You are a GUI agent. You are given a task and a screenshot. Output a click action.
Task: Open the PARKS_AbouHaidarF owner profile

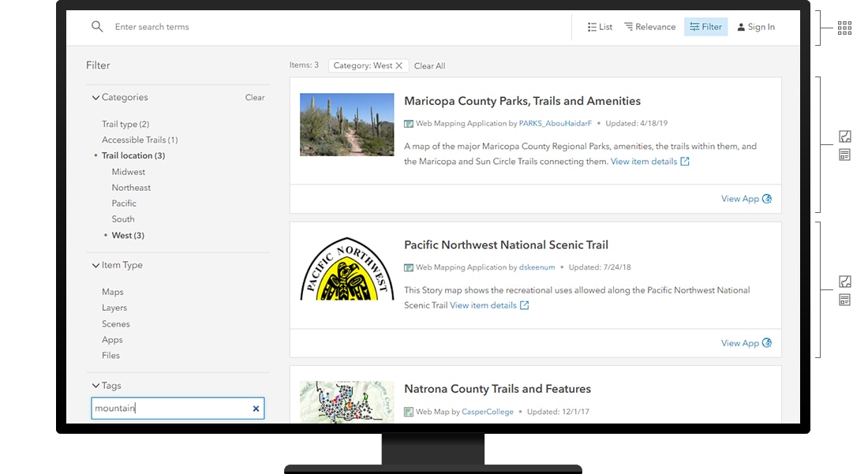coord(556,123)
